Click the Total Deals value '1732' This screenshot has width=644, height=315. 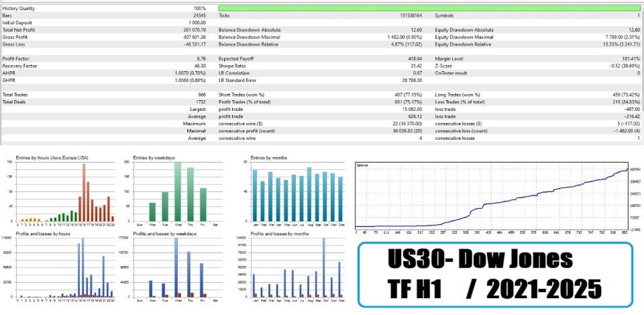pos(201,102)
